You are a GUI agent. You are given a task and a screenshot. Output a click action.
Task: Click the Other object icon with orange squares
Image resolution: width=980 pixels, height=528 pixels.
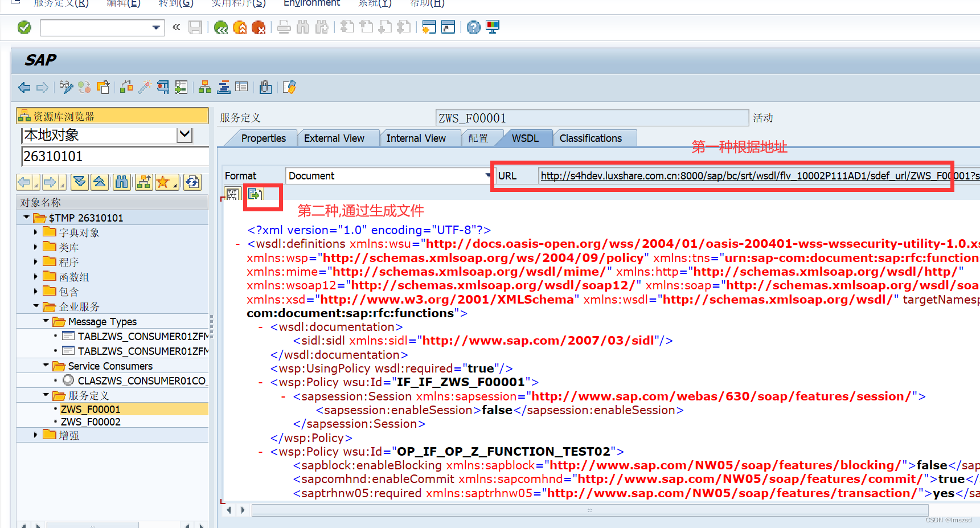click(103, 87)
